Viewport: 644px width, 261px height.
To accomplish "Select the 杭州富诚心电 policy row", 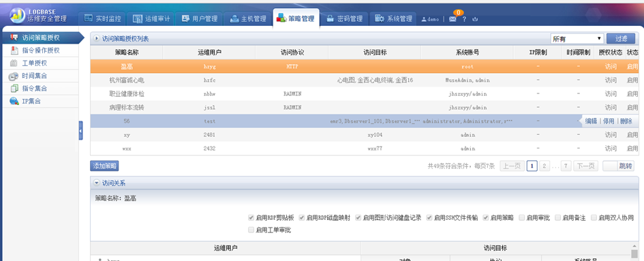I will tap(365, 80).
